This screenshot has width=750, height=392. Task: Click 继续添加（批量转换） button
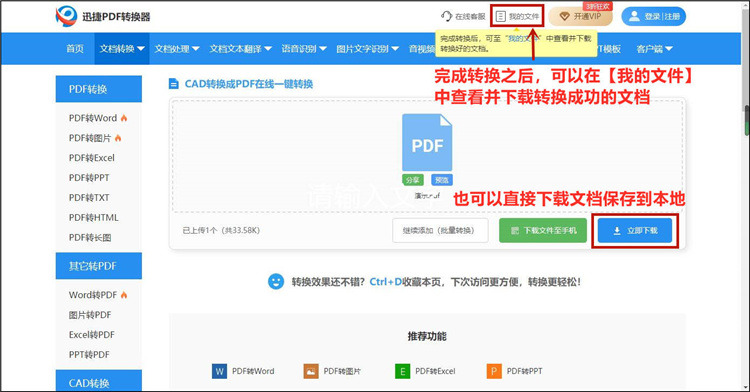[x=440, y=230]
